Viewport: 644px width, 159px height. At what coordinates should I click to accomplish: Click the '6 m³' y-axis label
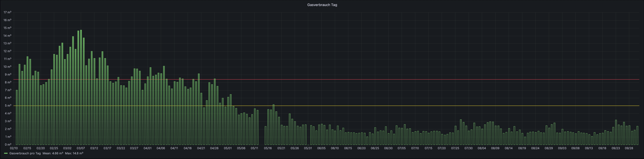[8, 98]
